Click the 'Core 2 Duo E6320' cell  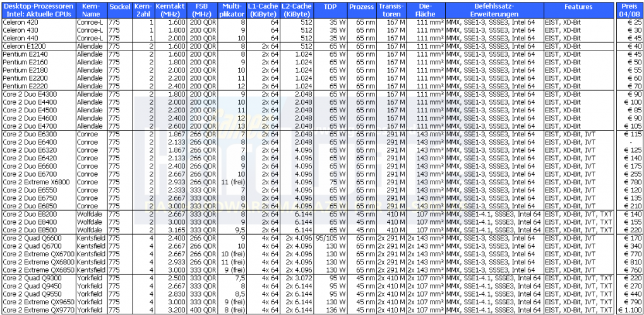click(x=39, y=150)
